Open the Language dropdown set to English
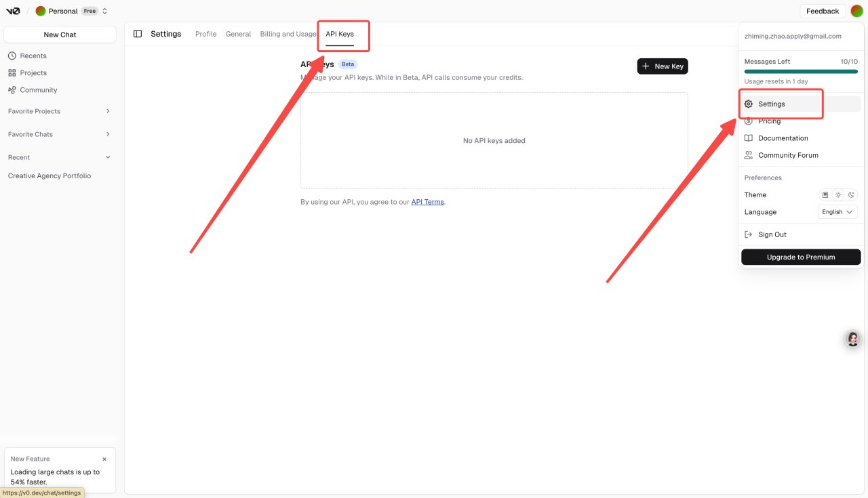The width and height of the screenshot is (868, 498). 837,212
